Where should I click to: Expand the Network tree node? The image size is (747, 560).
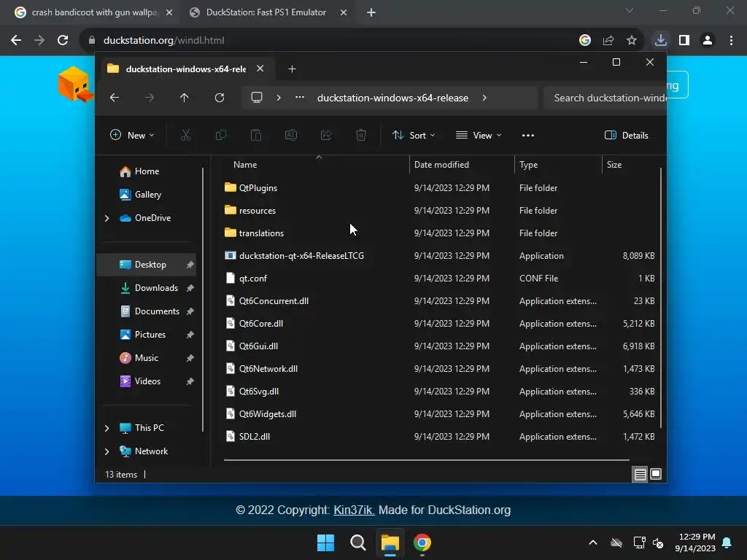pos(107,451)
